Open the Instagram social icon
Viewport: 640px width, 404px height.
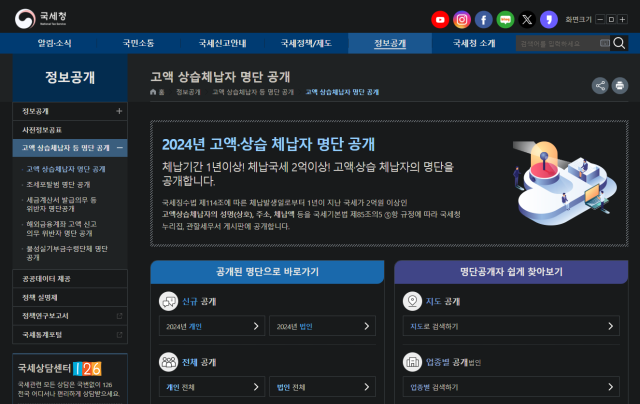click(462, 20)
